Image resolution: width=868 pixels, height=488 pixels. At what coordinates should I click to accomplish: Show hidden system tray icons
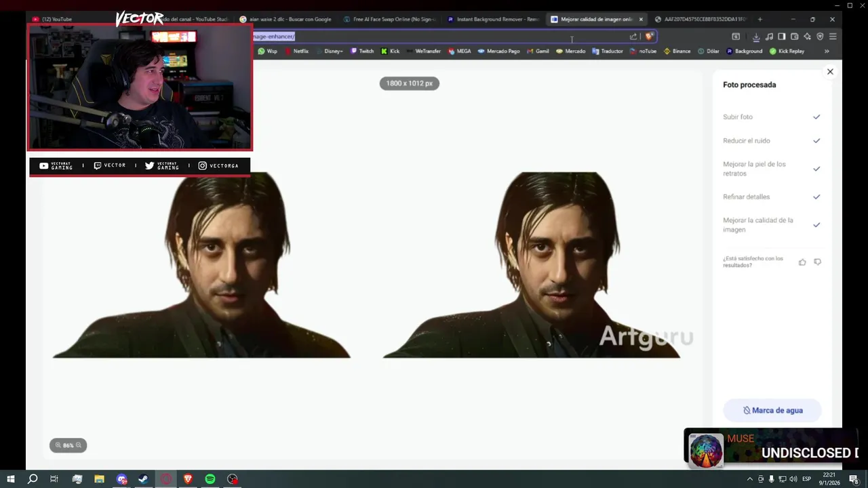[x=750, y=479]
